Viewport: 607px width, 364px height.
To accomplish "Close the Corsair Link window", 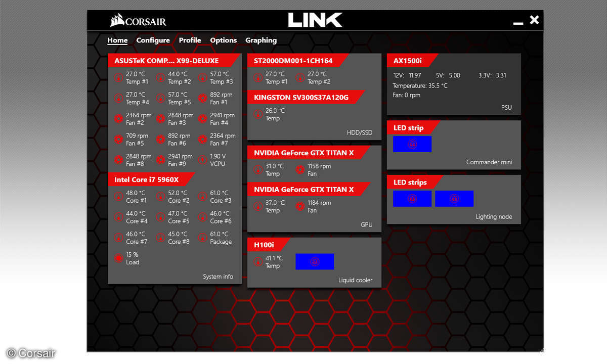I will [534, 20].
